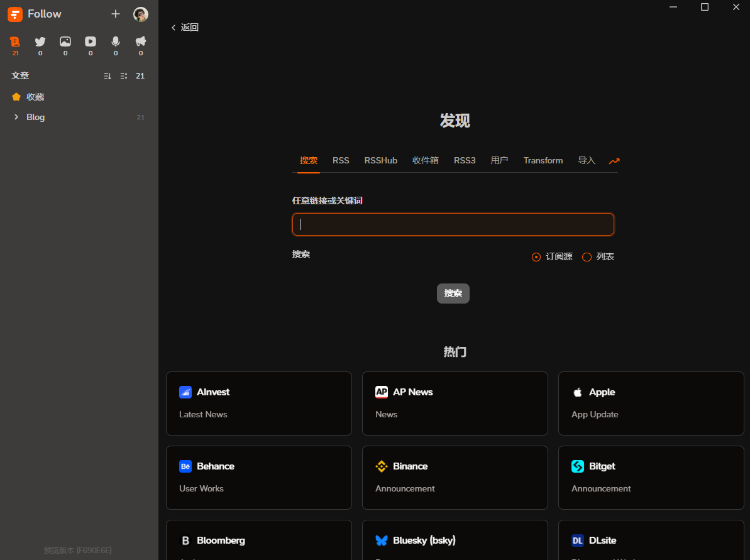Open the profile avatar menu

tap(141, 14)
